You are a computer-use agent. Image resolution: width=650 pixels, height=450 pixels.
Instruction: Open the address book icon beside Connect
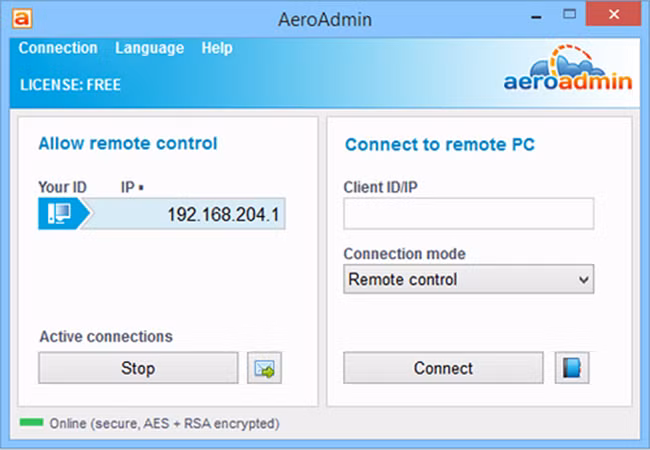tap(572, 368)
